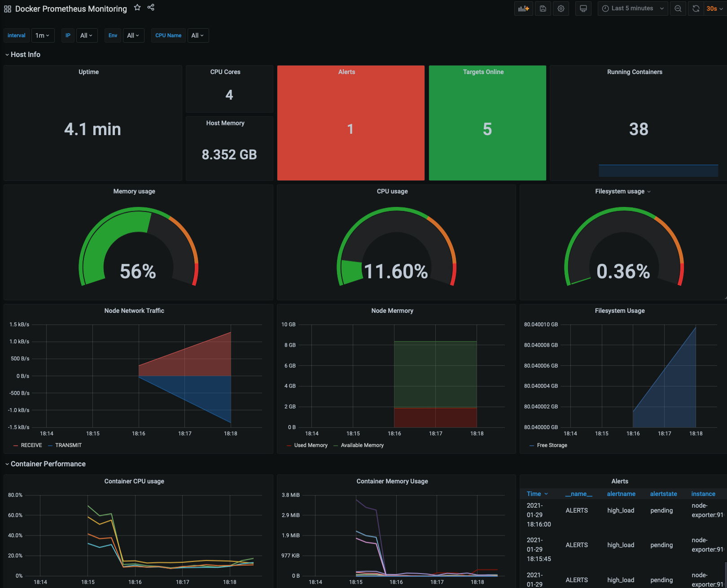Viewport: 727px width, 588px height.
Task: Open the dashboards grid icon beside title
Action: pyautogui.click(x=8, y=9)
